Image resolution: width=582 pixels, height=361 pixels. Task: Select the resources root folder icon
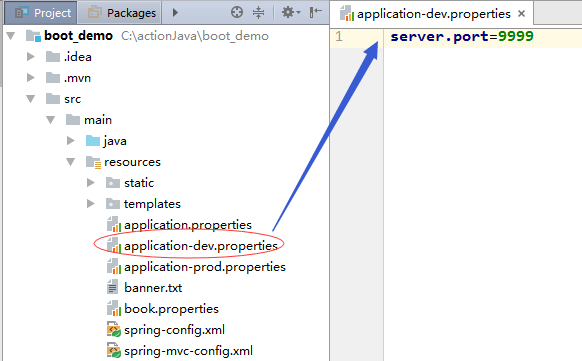click(93, 163)
